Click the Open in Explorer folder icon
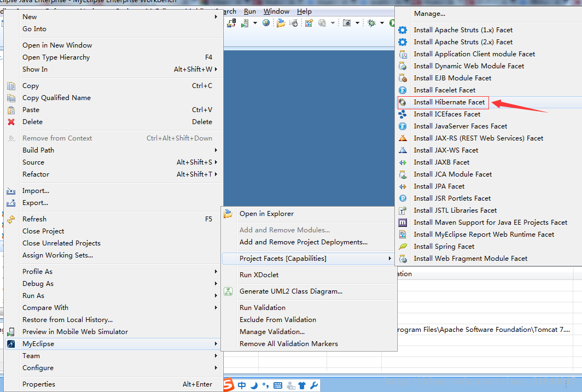Screen dimensions: 582x392 click(228, 214)
